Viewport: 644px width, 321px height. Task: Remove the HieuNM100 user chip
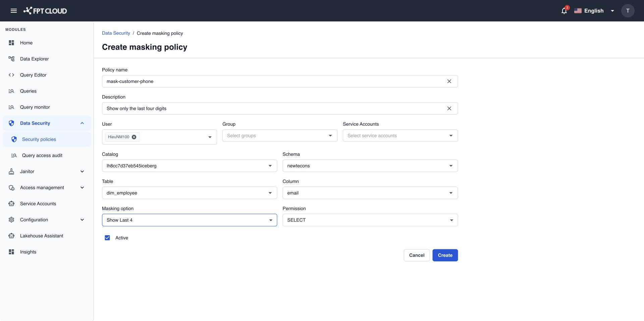[134, 137]
